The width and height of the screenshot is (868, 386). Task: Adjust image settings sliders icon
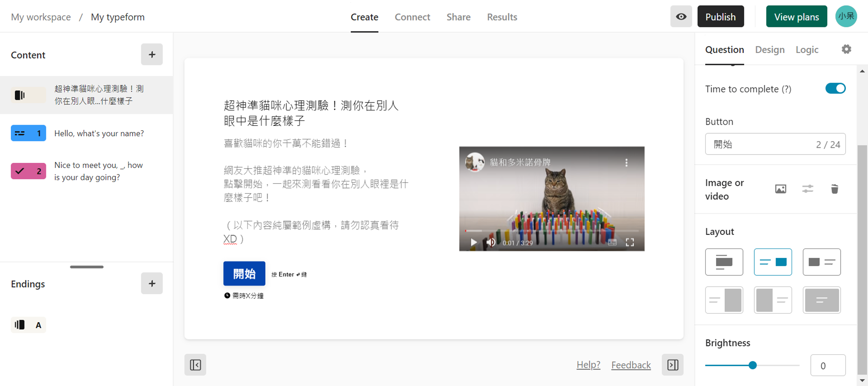808,189
